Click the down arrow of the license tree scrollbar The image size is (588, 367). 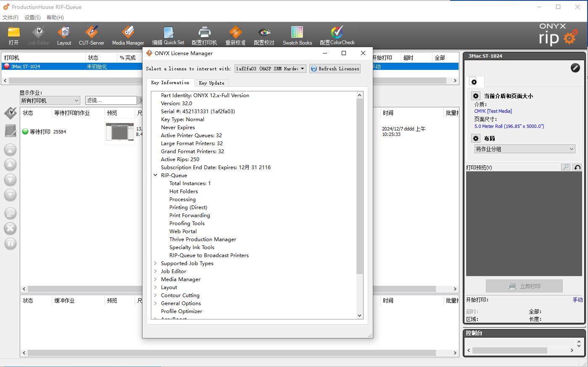(359, 315)
